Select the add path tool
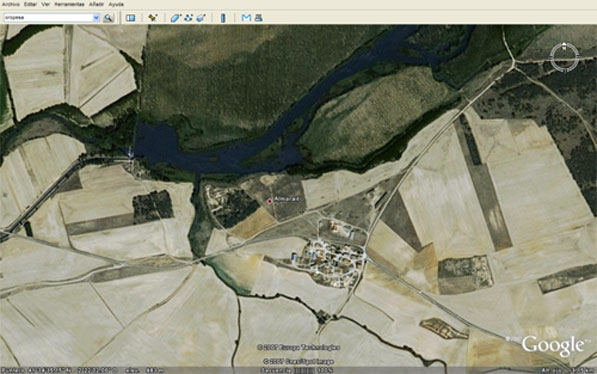597x374 pixels. tap(188, 18)
